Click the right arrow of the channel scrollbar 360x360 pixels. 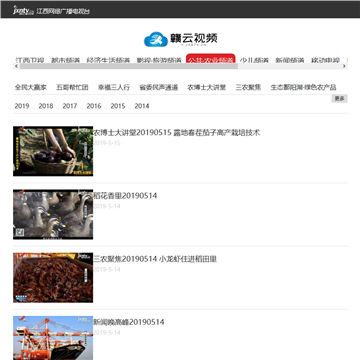click(344, 66)
